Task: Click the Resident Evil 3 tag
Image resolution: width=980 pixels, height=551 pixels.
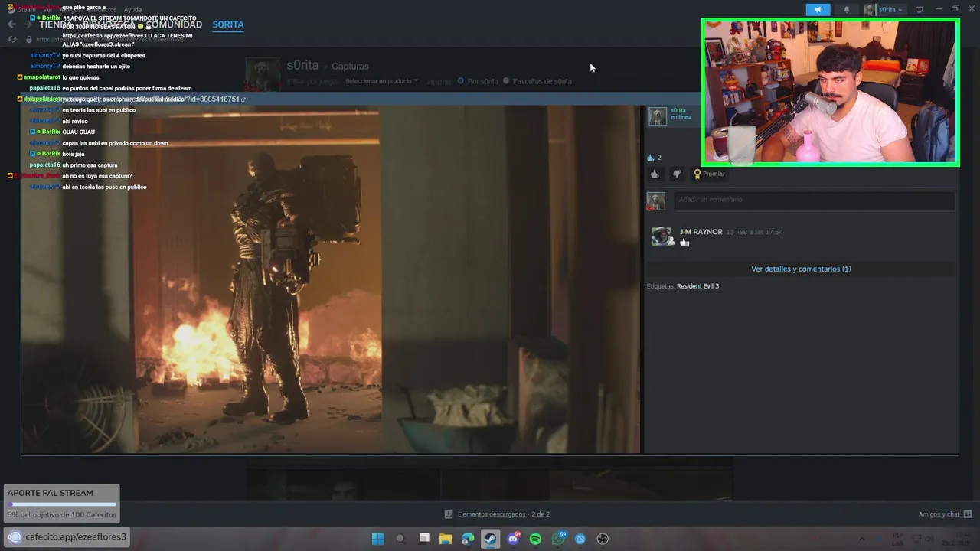Action: click(697, 286)
